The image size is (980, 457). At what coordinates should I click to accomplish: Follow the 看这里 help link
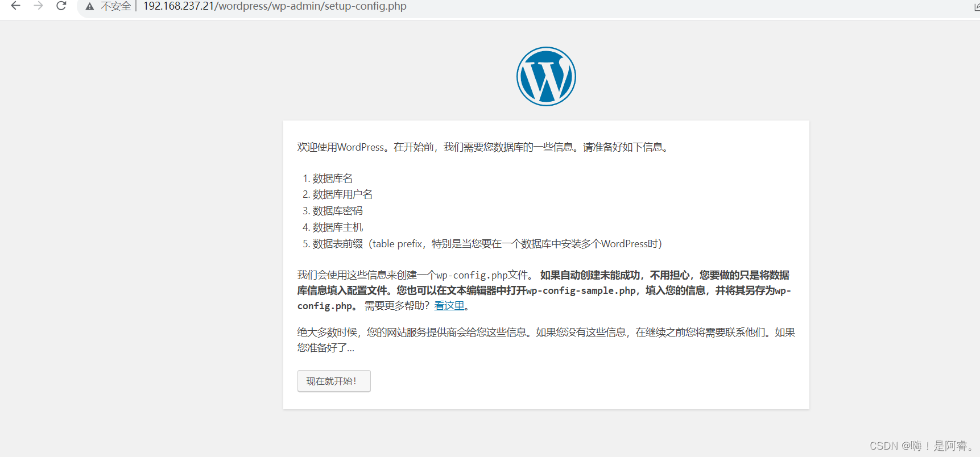click(449, 306)
